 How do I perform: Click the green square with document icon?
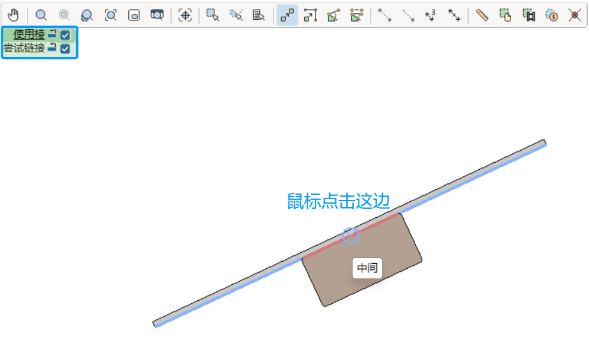pyautogui.click(x=505, y=15)
